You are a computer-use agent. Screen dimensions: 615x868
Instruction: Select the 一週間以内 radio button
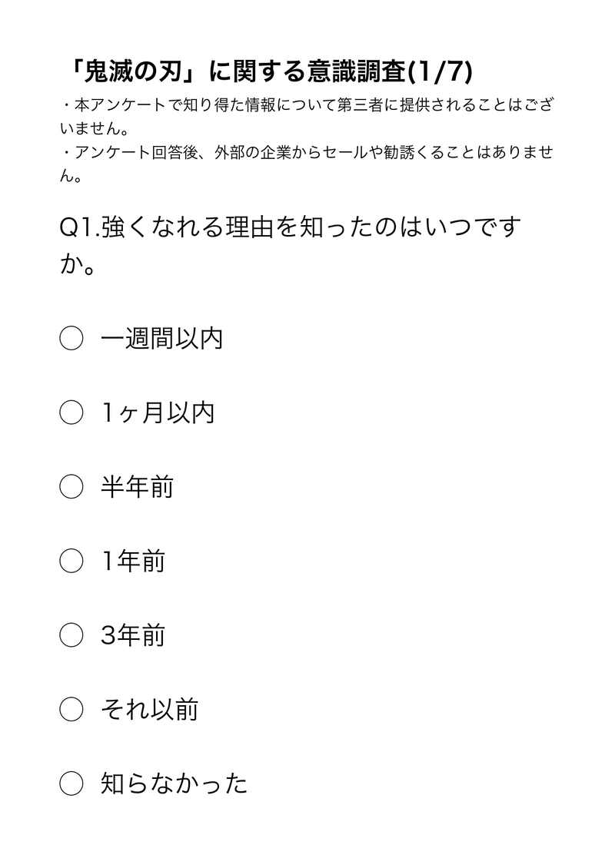(x=71, y=338)
